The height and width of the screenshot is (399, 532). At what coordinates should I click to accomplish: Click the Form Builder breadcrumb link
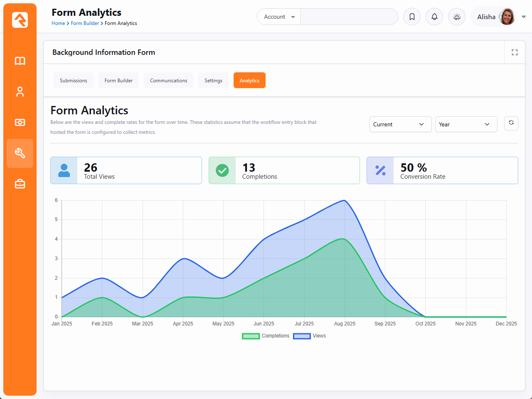[85, 23]
